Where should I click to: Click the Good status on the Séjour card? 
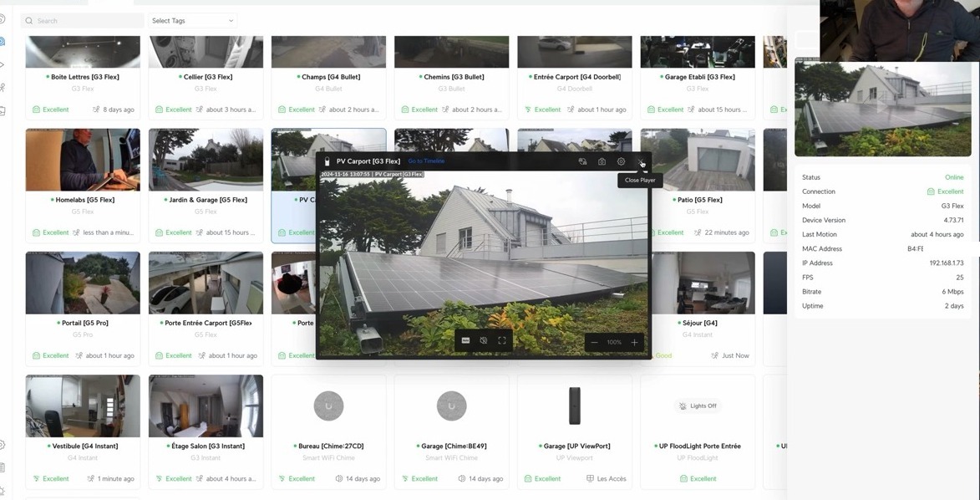click(663, 355)
